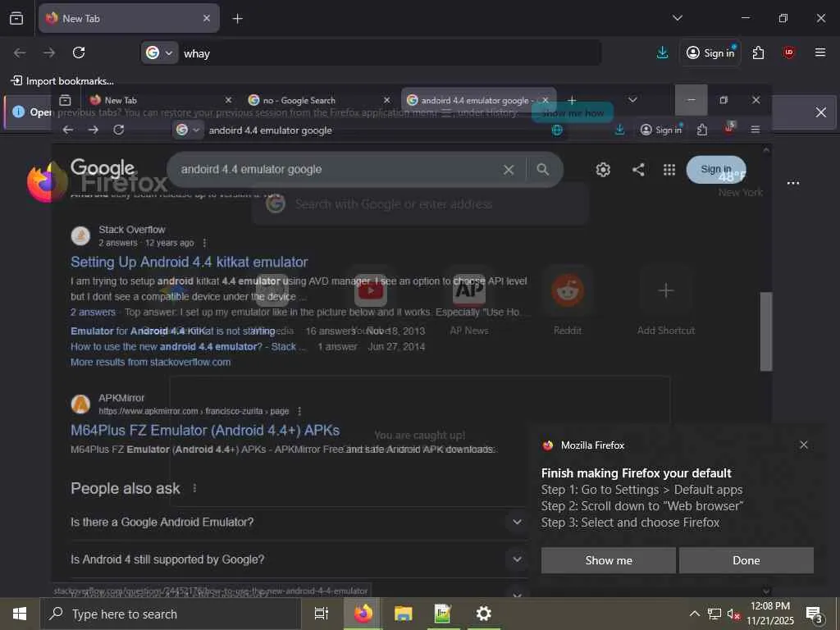The image size is (840, 630).
Task: Open Firefox View in the front window
Action: point(66,100)
